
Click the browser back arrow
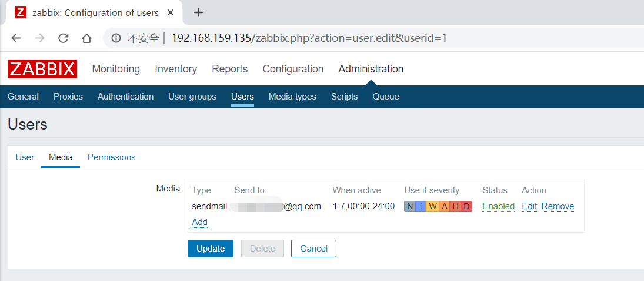(16, 38)
